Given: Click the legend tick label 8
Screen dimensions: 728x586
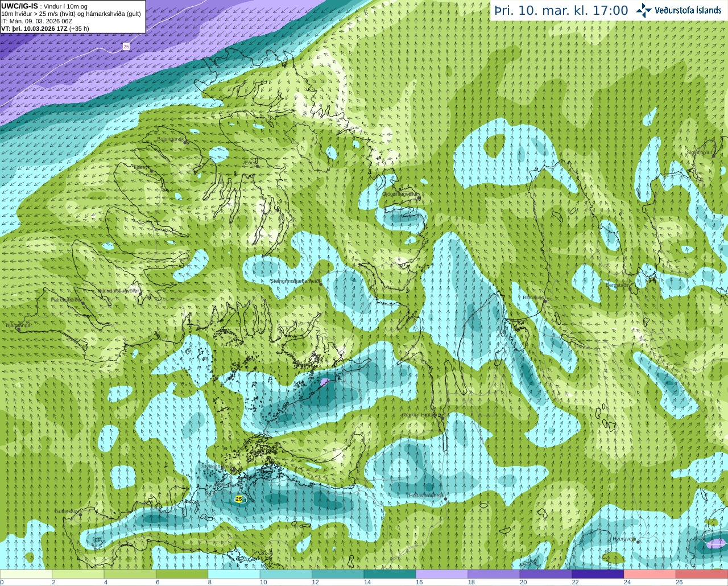Looking at the screenshot, I should click(x=210, y=582).
